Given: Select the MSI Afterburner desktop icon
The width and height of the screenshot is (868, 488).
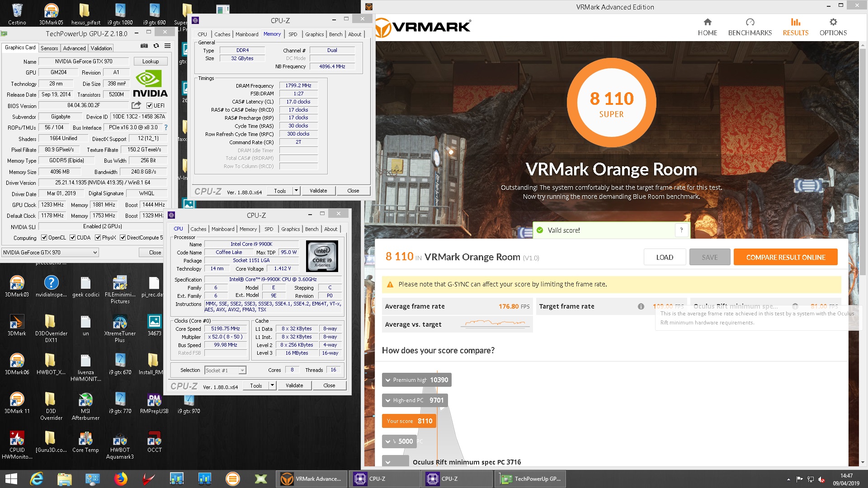Looking at the screenshot, I should [x=85, y=407].
